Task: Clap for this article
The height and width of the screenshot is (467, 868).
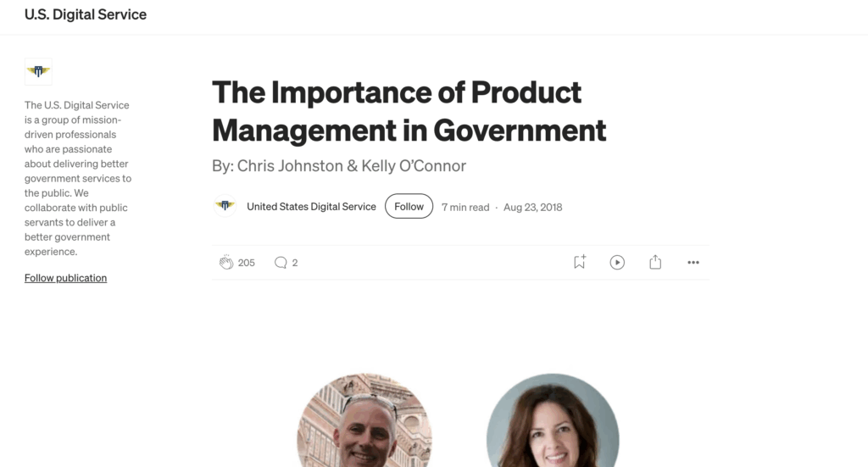Action: (225, 262)
